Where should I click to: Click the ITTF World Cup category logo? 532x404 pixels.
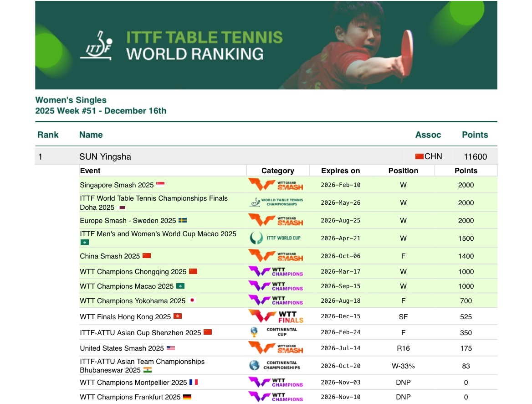pos(275,238)
